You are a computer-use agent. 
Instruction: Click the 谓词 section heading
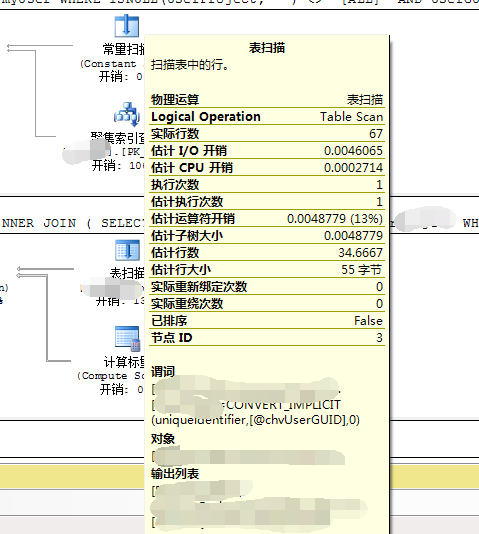[x=163, y=372]
